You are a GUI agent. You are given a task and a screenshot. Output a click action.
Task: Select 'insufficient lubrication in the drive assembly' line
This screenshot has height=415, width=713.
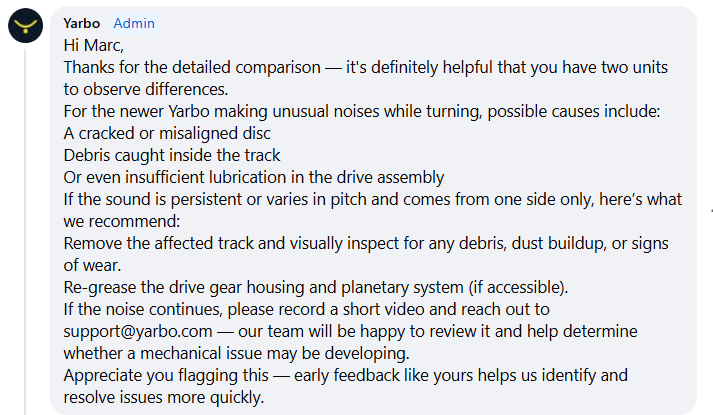tap(254, 177)
